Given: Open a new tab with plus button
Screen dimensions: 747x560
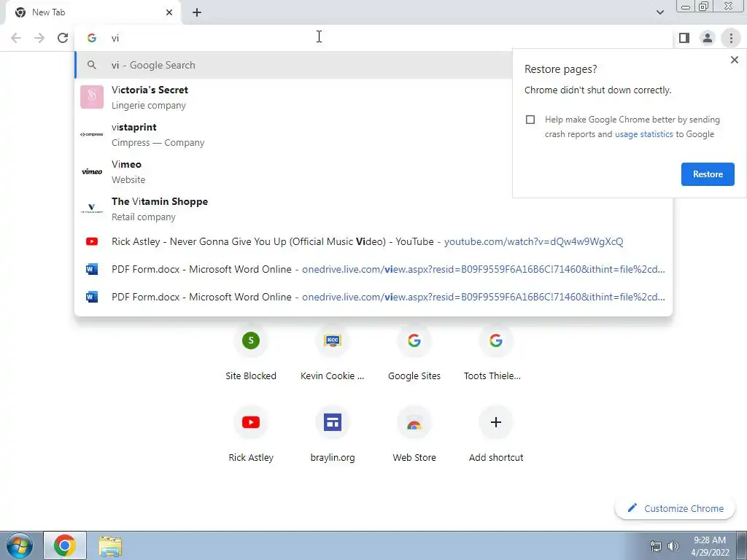Looking at the screenshot, I should point(197,12).
